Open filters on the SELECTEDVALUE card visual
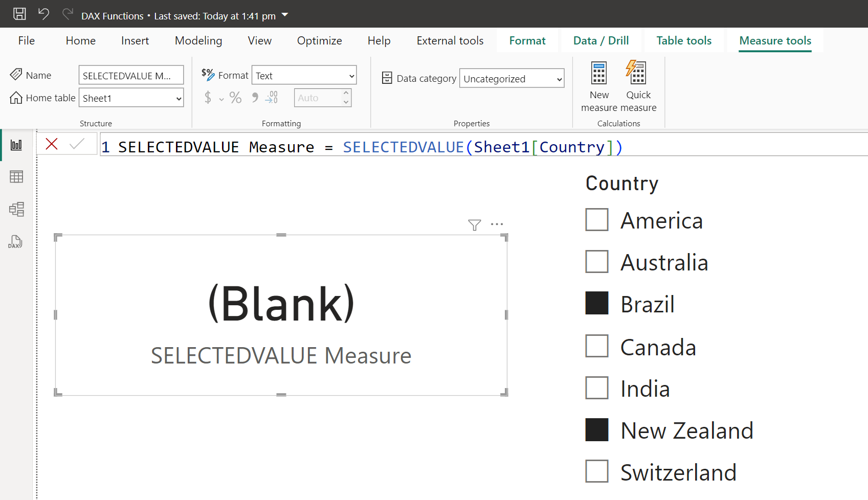The height and width of the screenshot is (500, 868). (474, 224)
